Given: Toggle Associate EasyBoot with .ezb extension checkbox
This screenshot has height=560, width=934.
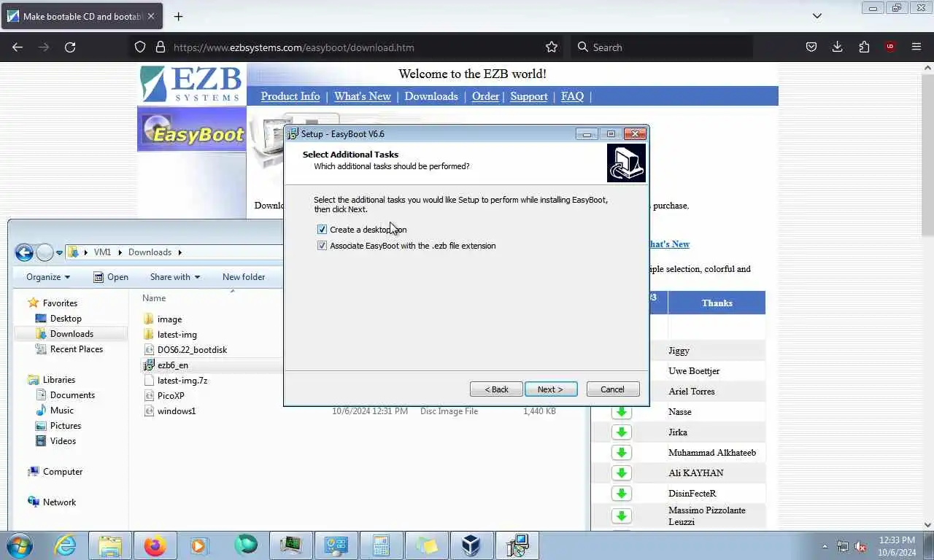Looking at the screenshot, I should 322,246.
